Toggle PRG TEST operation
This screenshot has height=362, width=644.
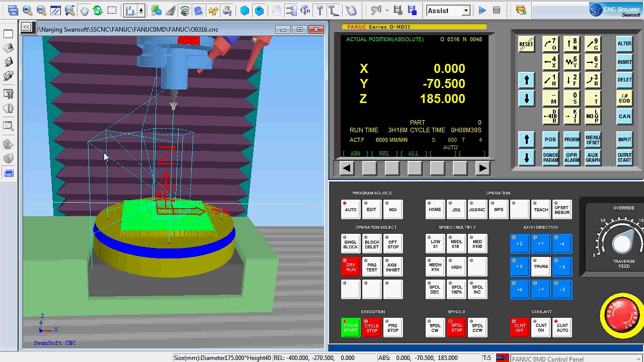[x=371, y=267]
